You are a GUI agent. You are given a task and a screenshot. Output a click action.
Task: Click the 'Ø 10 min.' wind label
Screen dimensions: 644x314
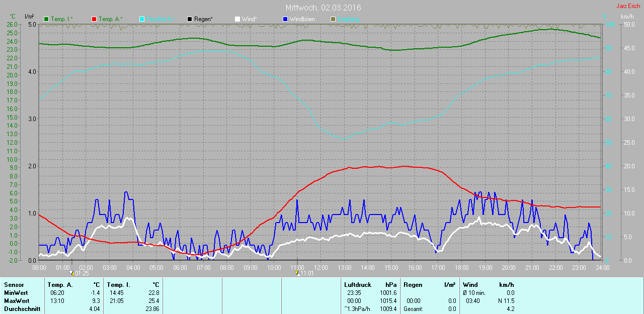pyautogui.click(x=474, y=293)
